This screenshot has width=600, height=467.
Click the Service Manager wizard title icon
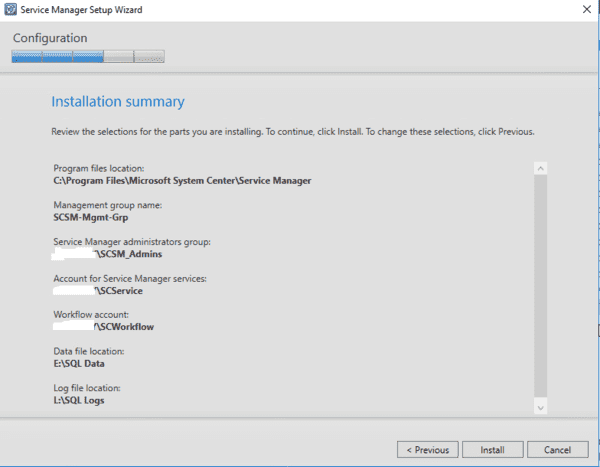(x=10, y=10)
